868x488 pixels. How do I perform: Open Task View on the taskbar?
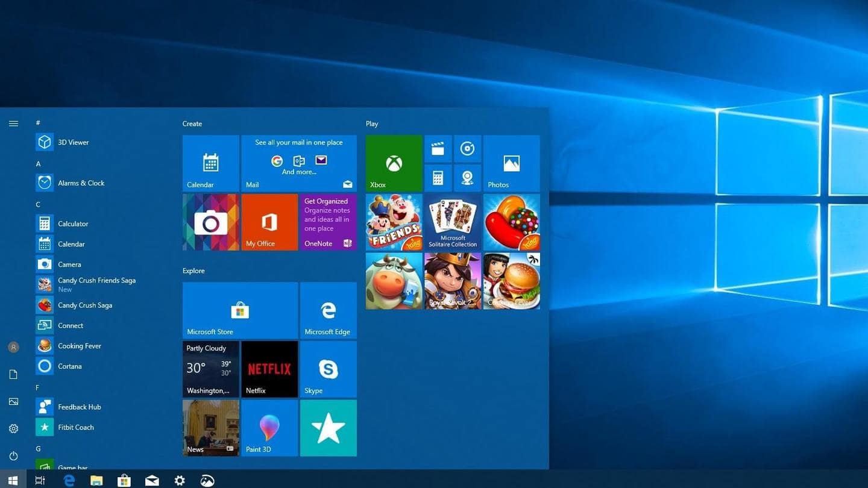tap(40, 480)
